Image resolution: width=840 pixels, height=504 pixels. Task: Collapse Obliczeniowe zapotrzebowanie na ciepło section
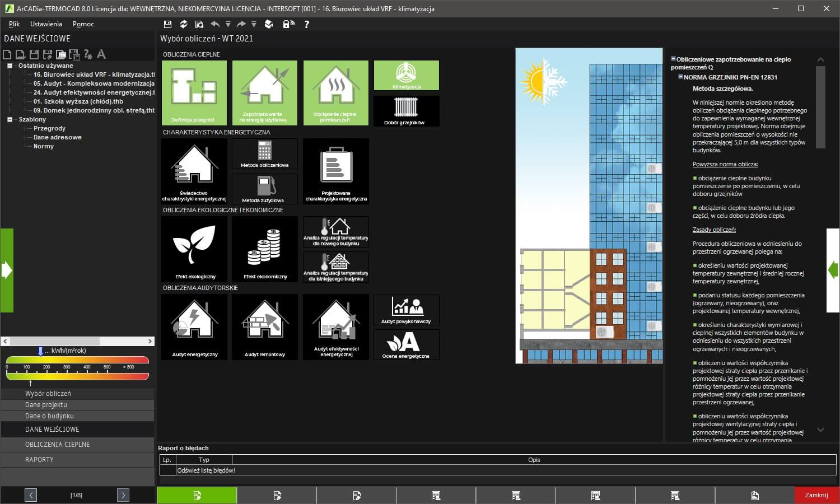(x=673, y=58)
